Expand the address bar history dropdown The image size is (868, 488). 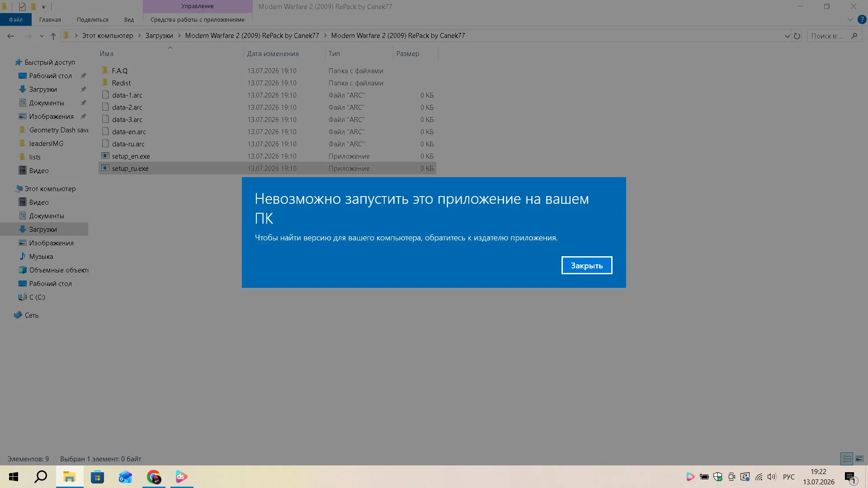tap(787, 36)
